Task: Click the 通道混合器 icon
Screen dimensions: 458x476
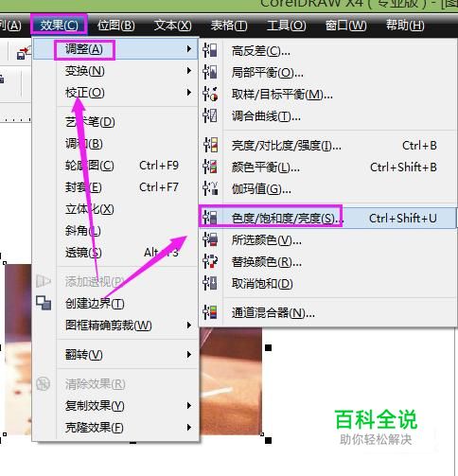Action: point(210,312)
